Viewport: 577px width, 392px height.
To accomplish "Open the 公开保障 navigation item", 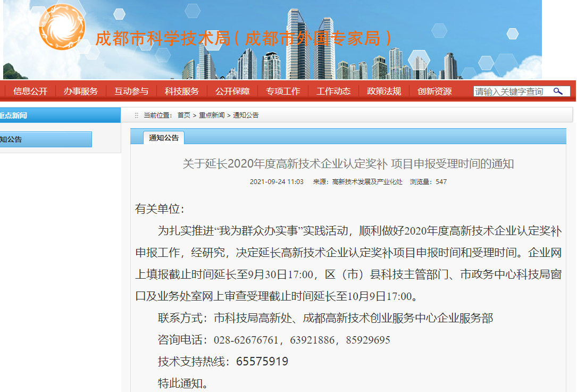I will pos(232,91).
